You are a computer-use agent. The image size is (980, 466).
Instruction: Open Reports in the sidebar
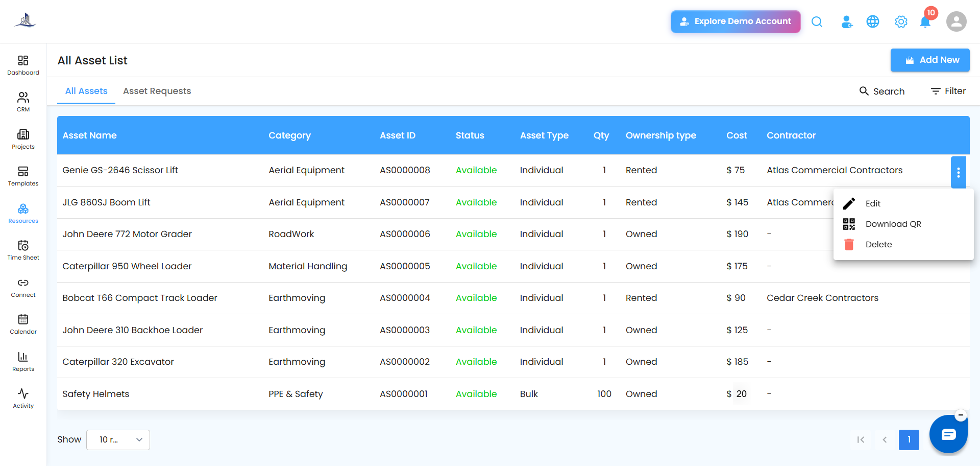23,361
